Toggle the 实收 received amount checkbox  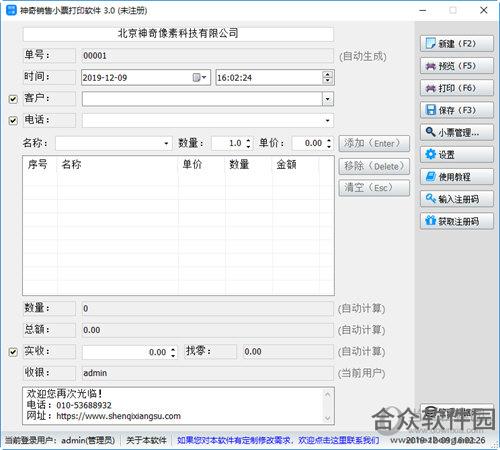point(13,352)
